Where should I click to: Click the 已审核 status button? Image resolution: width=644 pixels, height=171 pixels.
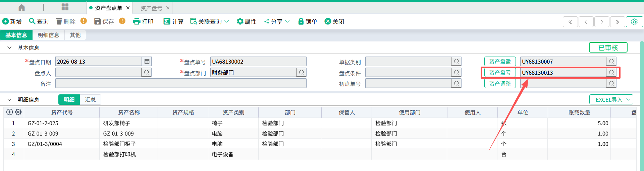point(608,48)
